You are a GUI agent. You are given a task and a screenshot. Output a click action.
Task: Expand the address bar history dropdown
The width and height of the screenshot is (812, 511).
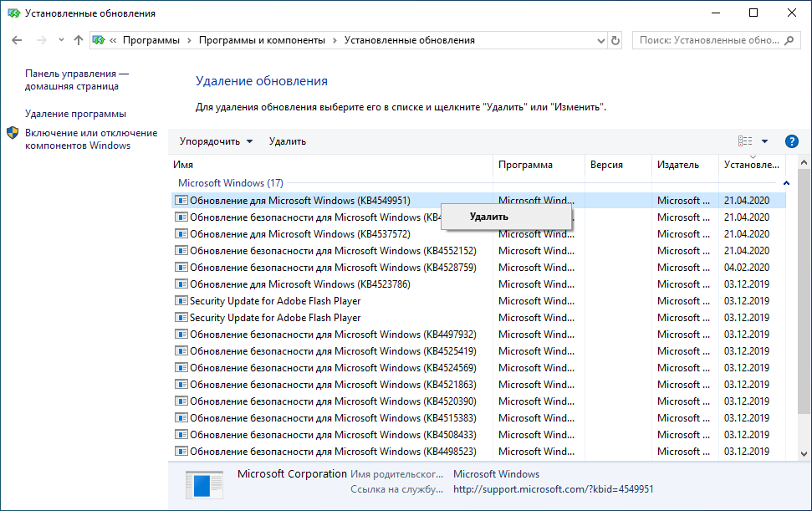(600, 40)
